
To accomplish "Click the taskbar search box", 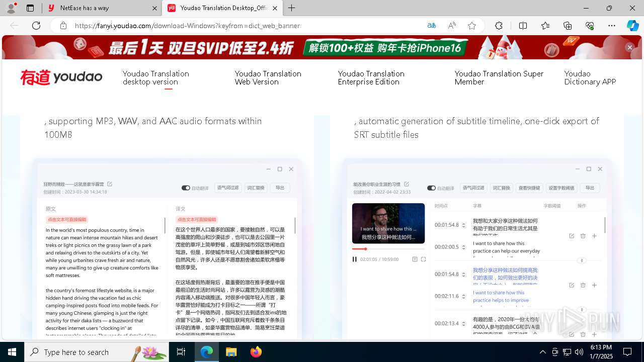I will pyautogui.click(x=97, y=352).
